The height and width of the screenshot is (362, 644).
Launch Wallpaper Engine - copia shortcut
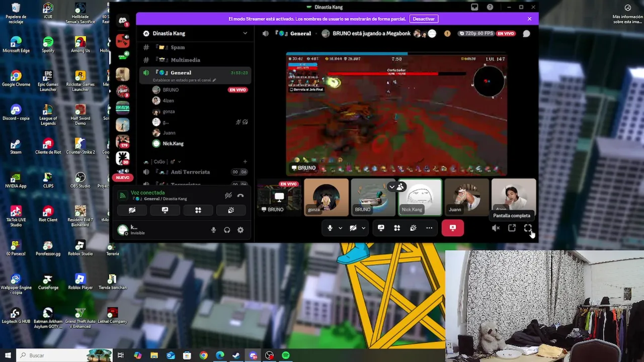(16, 285)
